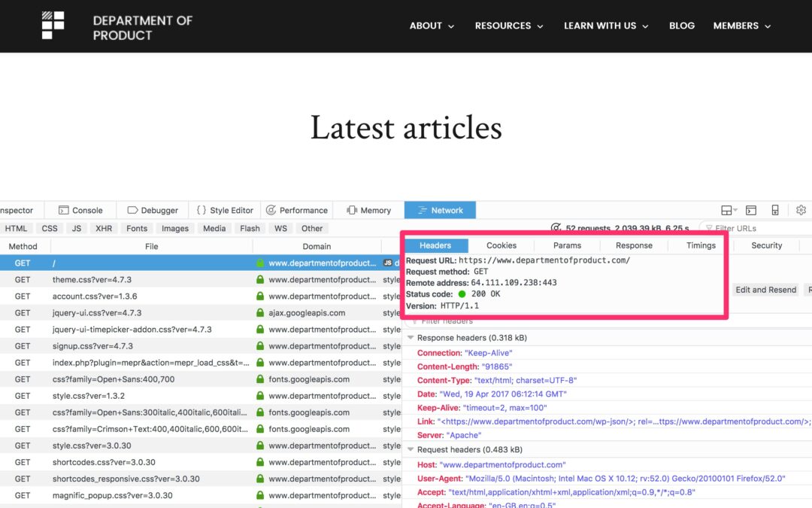Toggle the Media request filter
Image resolution: width=812 pixels, height=508 pixels.
click(214, 228)
